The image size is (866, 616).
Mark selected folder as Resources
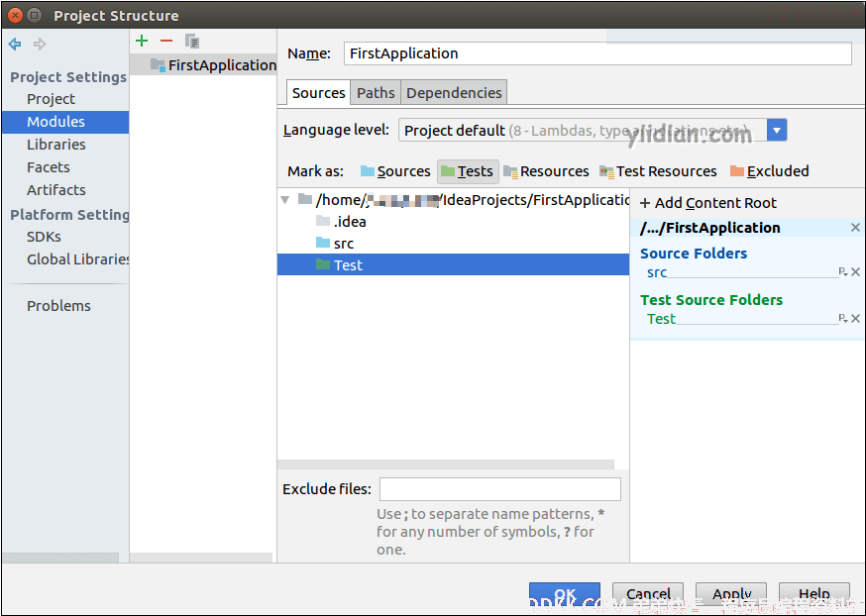[x=546, y=171]
